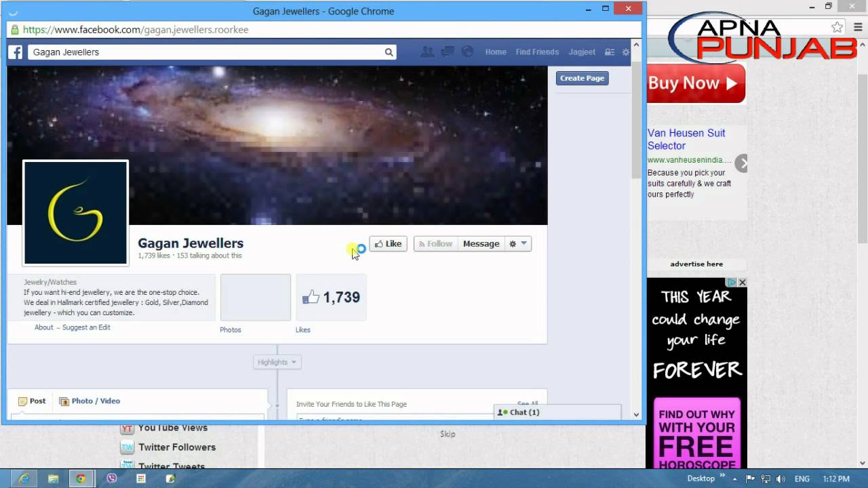Click the Gagan Jewellers page title
Screen dimensions: 868x488
[x=191, y=243]
